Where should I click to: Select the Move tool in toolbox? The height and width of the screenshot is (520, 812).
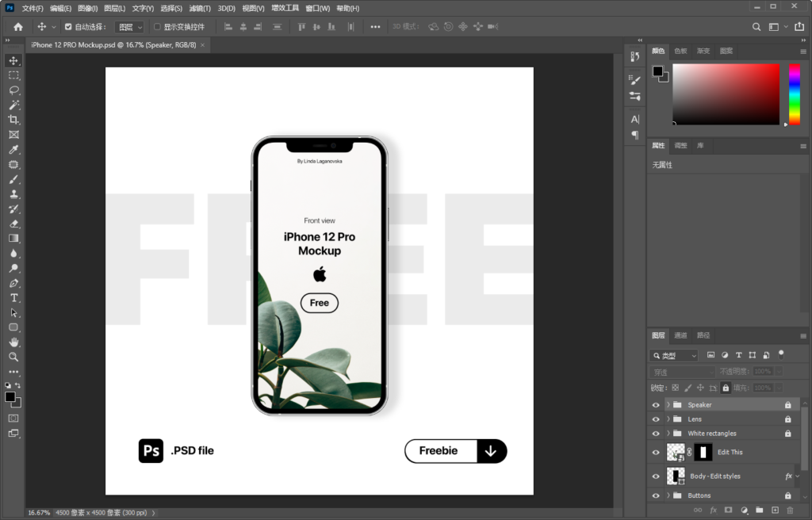(x=13, y=60)
